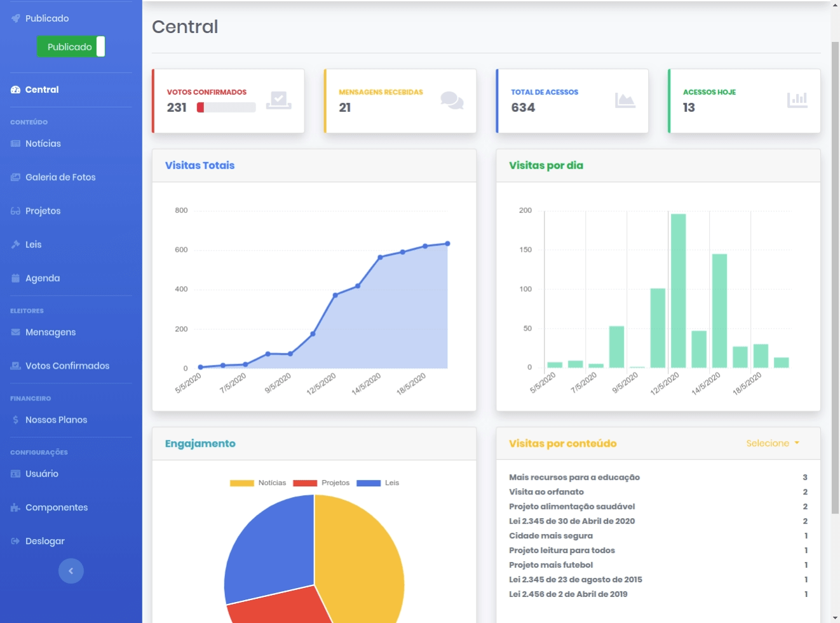Toggle the green Publicado switch
Image resolution: width=840 pixels, height=623 pixels.
click(x=71, y=47)
